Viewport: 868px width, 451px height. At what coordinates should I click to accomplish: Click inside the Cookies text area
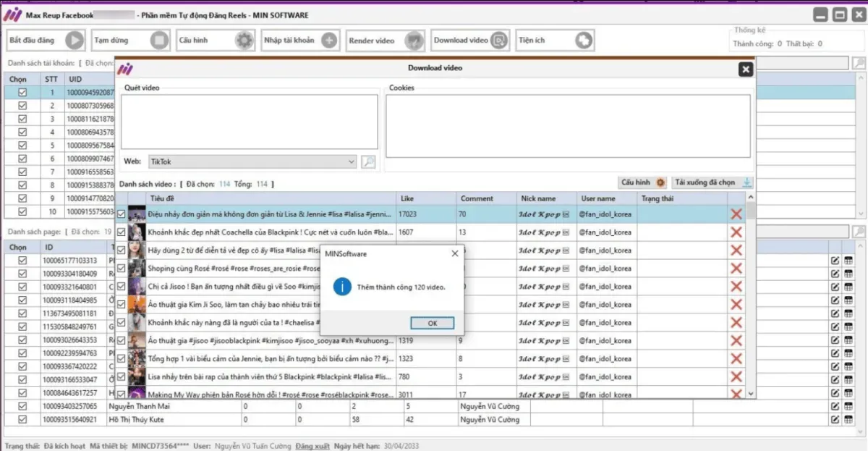tap(568, 125)
